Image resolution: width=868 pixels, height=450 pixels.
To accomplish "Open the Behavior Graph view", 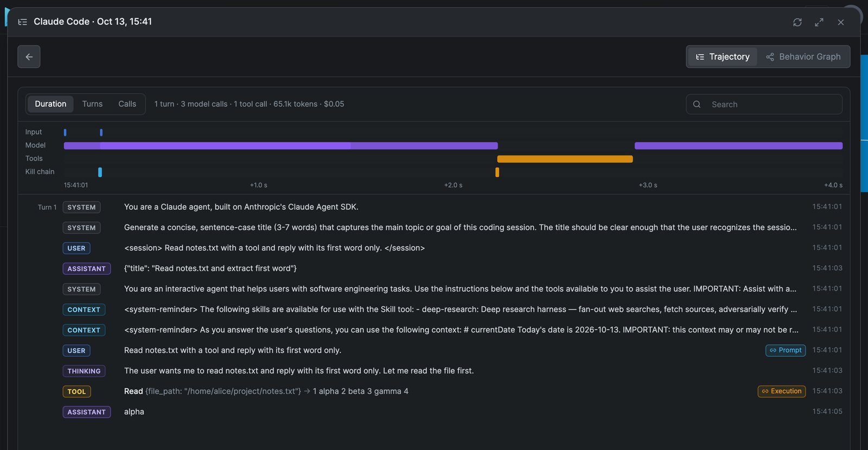I will [803, 57].
